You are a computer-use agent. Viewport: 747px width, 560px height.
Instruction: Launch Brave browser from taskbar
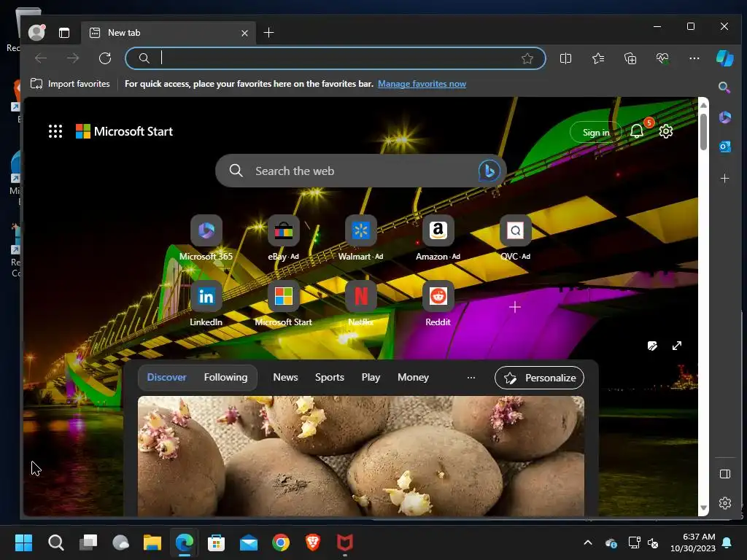click(313, 542)
